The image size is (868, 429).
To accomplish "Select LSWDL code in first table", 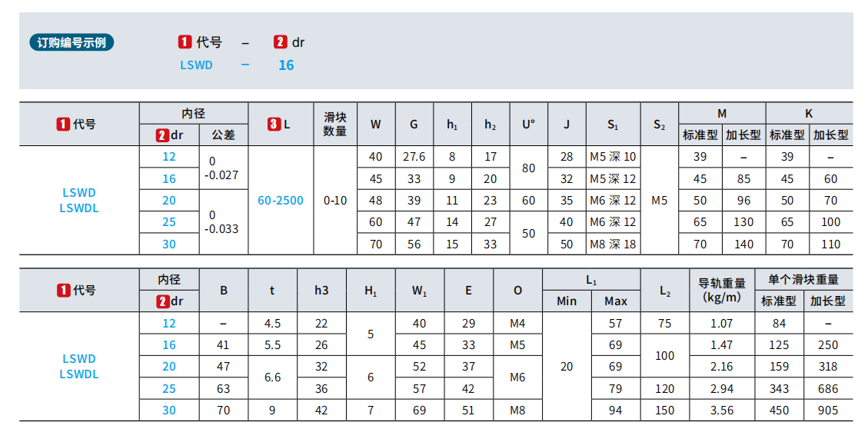I will [x=79, y=208].
